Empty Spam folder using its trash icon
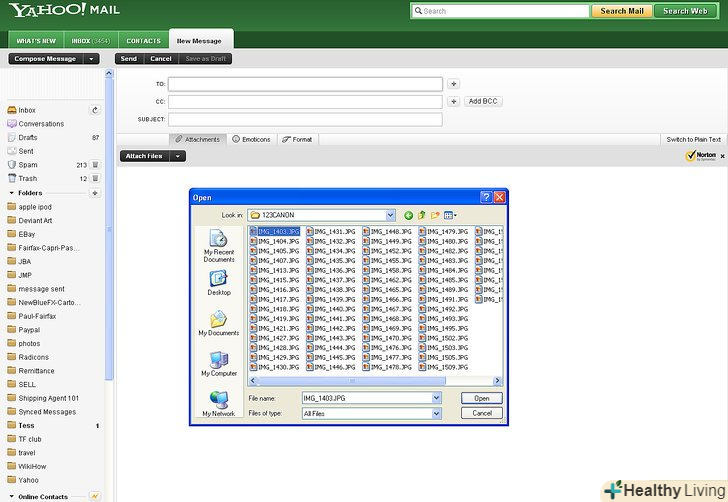Viewport: 728px width, 502px height. [95, 165]
